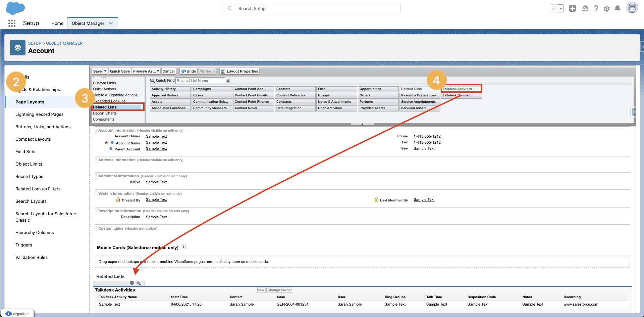Image resolution: width=644 pixels, height=317 pixels.
Task: Open the Save dropdown arrow
Action: pos(105,71)
